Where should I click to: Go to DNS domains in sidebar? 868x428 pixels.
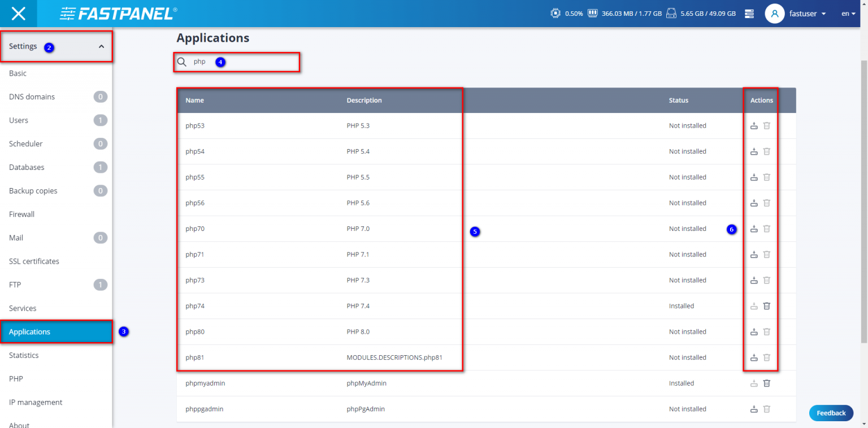[x=56, y=97]
